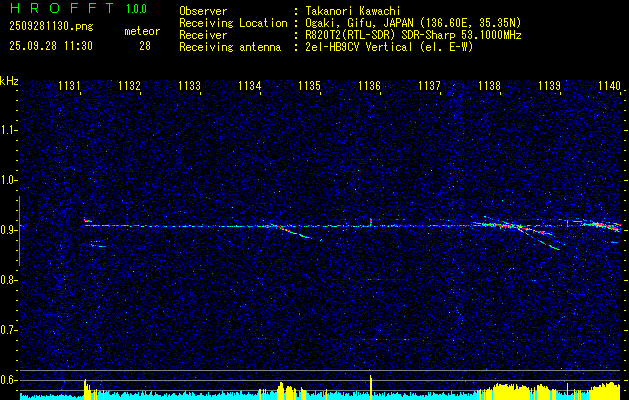This screenshot has height=400, width=629.
Task: Click the 1135 time axis marker
Action: click(310, 85)
